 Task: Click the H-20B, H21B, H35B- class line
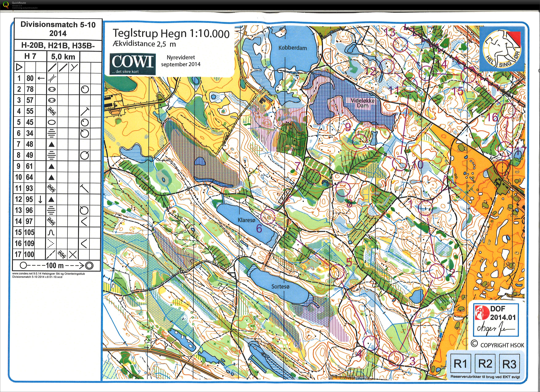(58, 46)
